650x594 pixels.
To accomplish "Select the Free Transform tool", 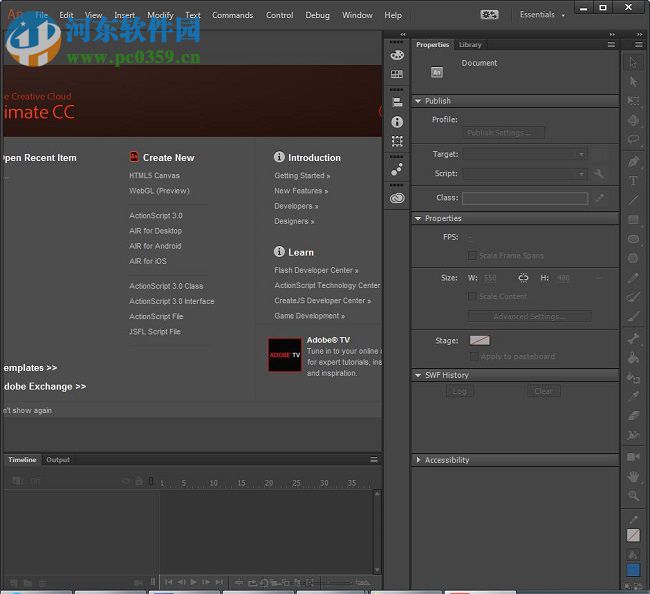I will pyautogui.click(x=633, y=101).
